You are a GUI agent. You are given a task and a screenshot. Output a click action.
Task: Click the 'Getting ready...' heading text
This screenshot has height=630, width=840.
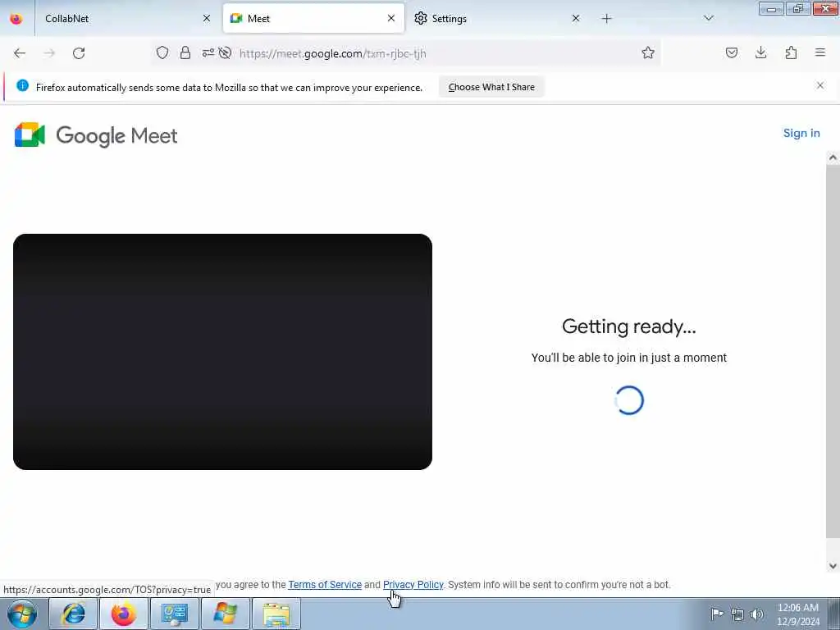[x=629, y=326]
